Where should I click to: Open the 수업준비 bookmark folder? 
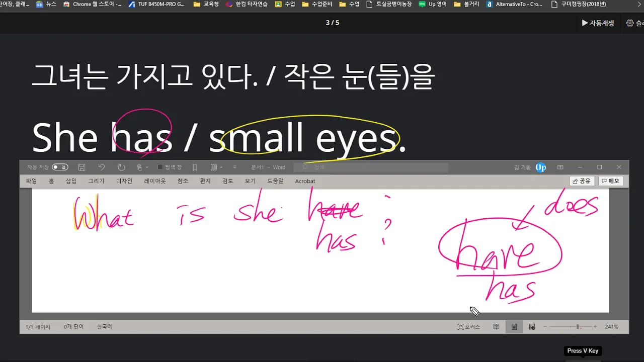(316, 4)
